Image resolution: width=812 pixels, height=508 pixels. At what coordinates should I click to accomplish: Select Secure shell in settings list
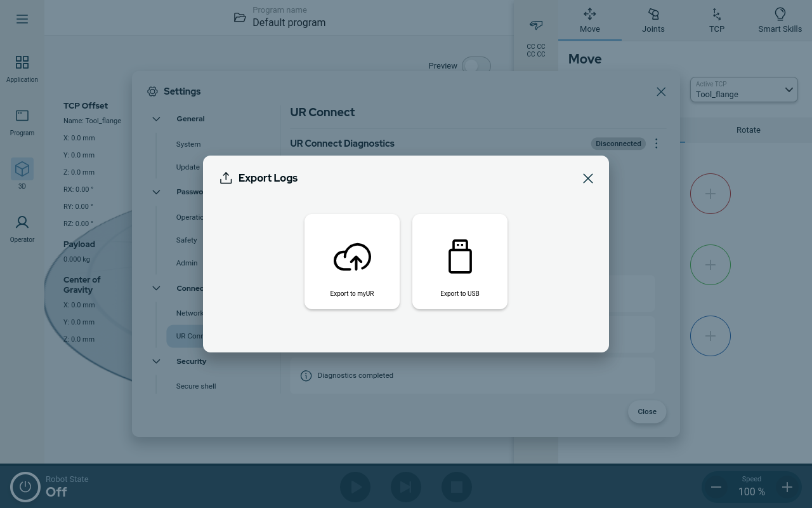(x=196, y=386)
